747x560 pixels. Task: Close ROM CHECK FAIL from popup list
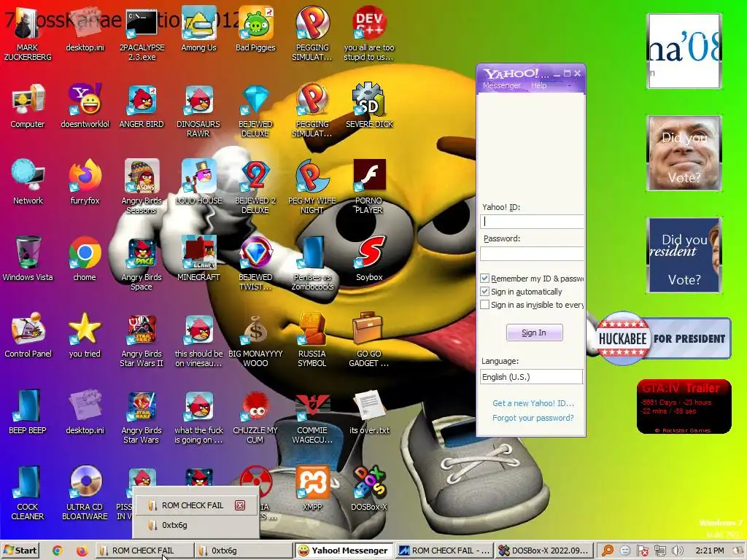239,505
